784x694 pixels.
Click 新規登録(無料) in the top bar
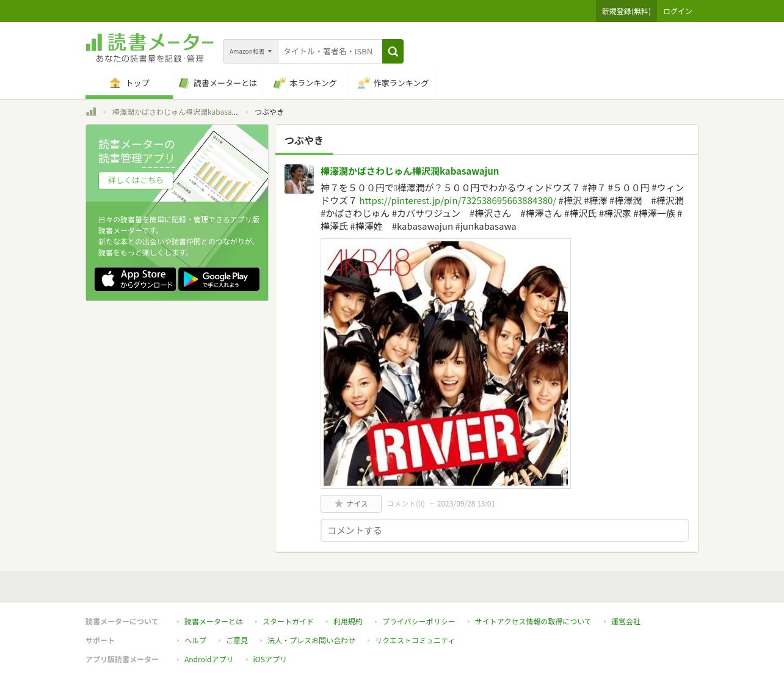pyautogui.click(x=626, y=11)
